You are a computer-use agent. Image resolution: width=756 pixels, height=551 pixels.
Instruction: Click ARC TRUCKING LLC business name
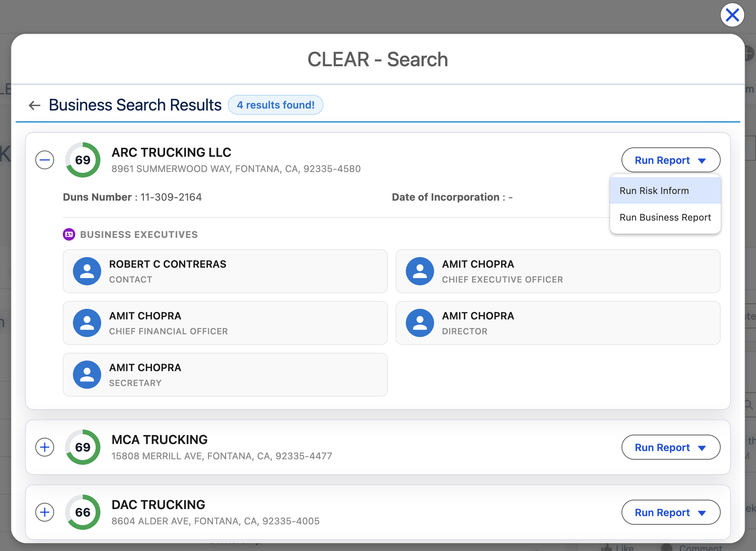(x=171, y=152)
